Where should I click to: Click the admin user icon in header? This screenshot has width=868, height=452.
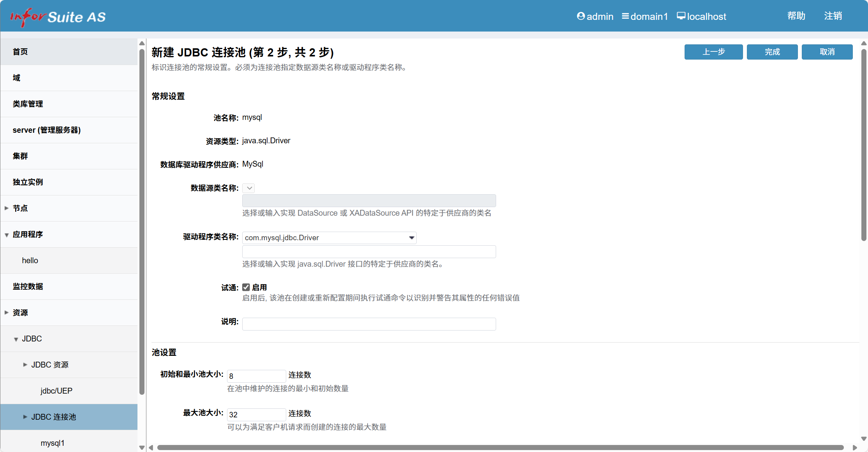pos(581,16)
